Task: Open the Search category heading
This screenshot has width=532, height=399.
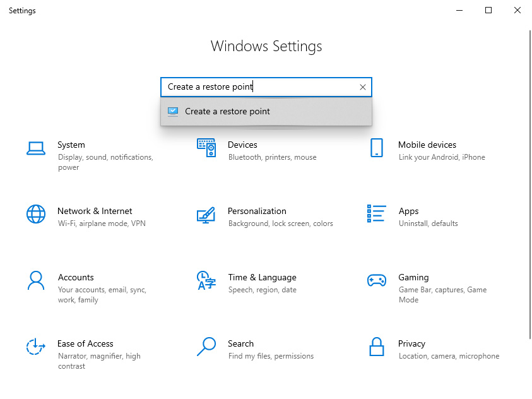Action: pos(240,343)
